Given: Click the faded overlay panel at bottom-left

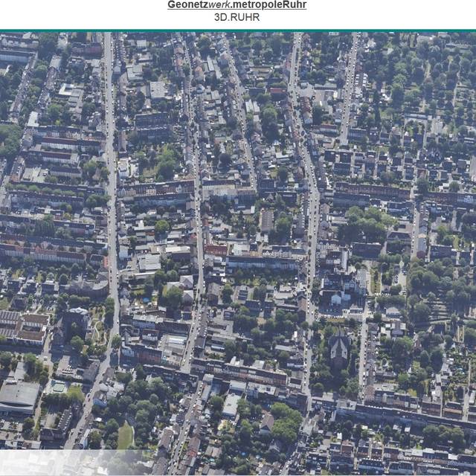Looking at the screenshot, I should pyautogui.click(x=74, y=463).
